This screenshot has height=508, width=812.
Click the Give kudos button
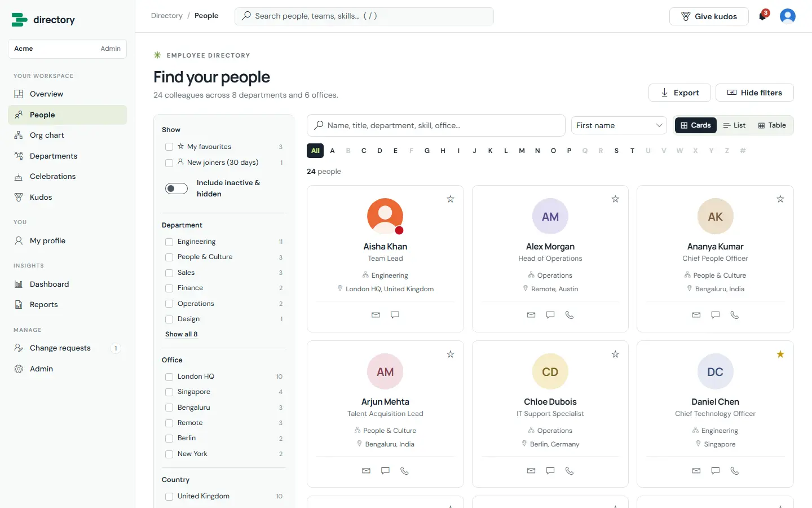tap(709, 16)
